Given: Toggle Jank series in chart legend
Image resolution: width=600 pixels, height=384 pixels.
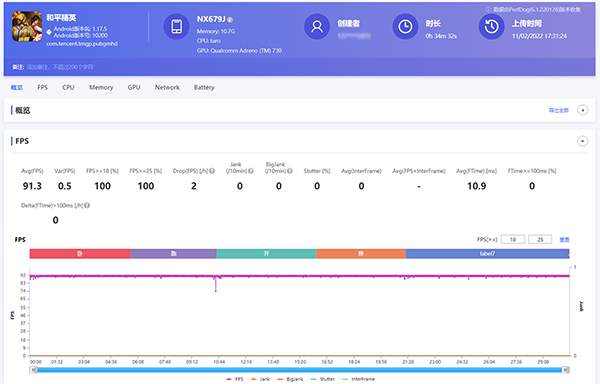Looking at the screenshot, I should coord(260,379).
